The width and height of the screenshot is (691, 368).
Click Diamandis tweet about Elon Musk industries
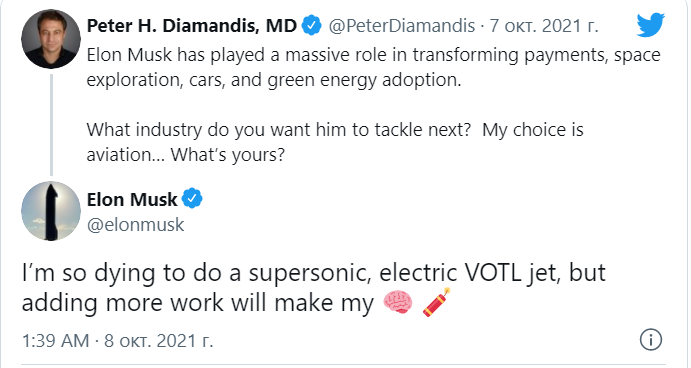point(373,105)
